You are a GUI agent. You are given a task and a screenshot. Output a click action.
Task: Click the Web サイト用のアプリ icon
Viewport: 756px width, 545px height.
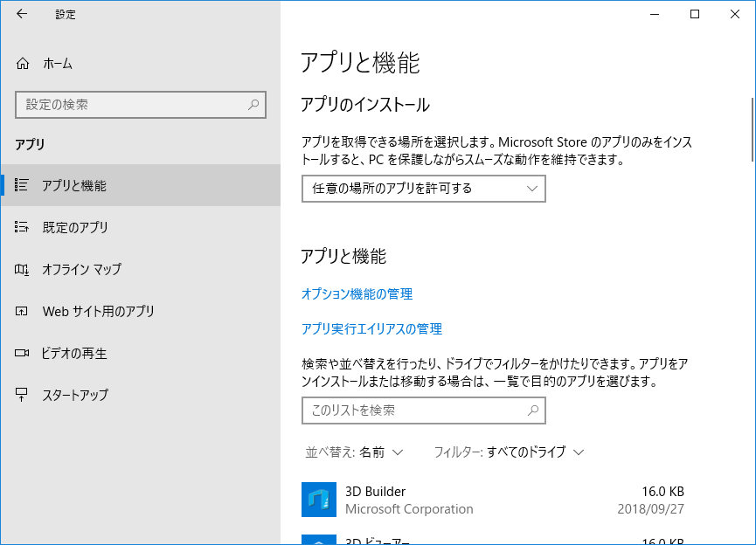[x=21, y=311]
